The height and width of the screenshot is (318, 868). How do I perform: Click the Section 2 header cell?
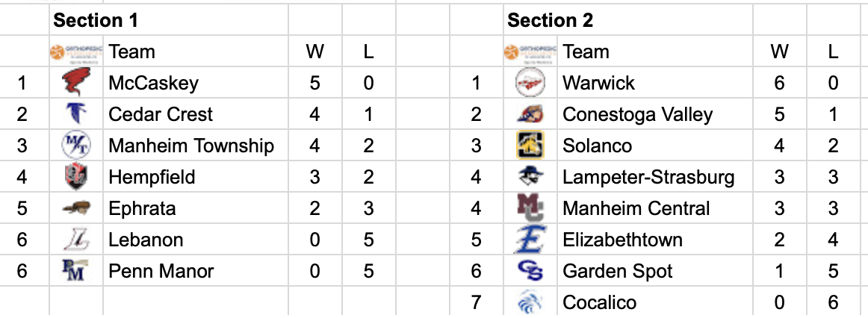pyautogui.click(x=627, y=20)
